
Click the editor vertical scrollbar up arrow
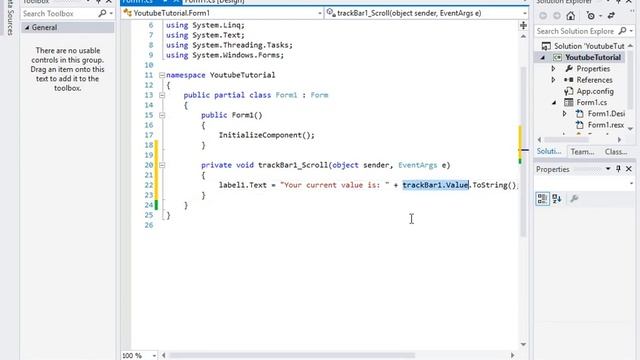pos(523,37)
